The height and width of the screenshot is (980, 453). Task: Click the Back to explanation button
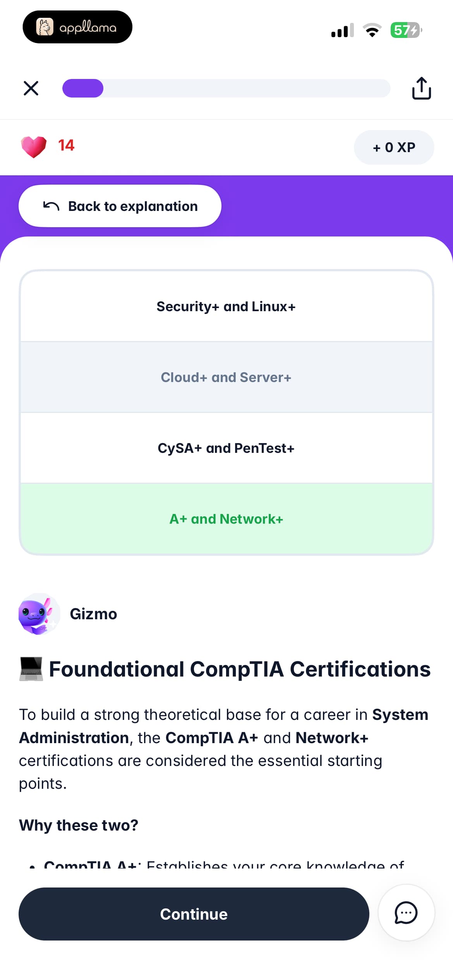click(x=120, y=206)
